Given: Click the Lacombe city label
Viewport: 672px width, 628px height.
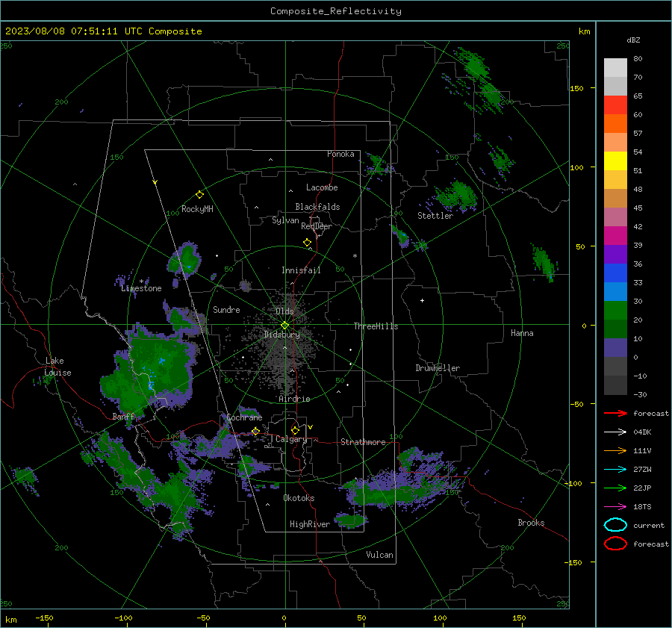Looking at the screenshot, I should pos(322,187).
